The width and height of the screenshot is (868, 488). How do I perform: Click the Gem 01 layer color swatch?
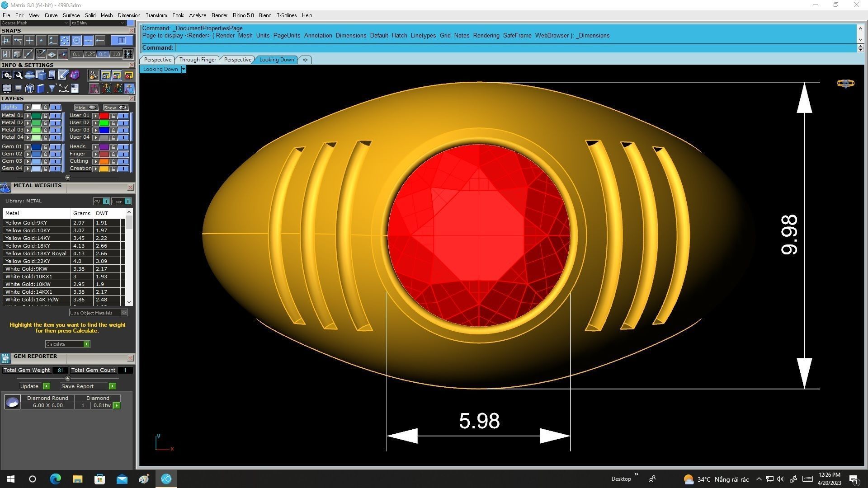[36, 147]
